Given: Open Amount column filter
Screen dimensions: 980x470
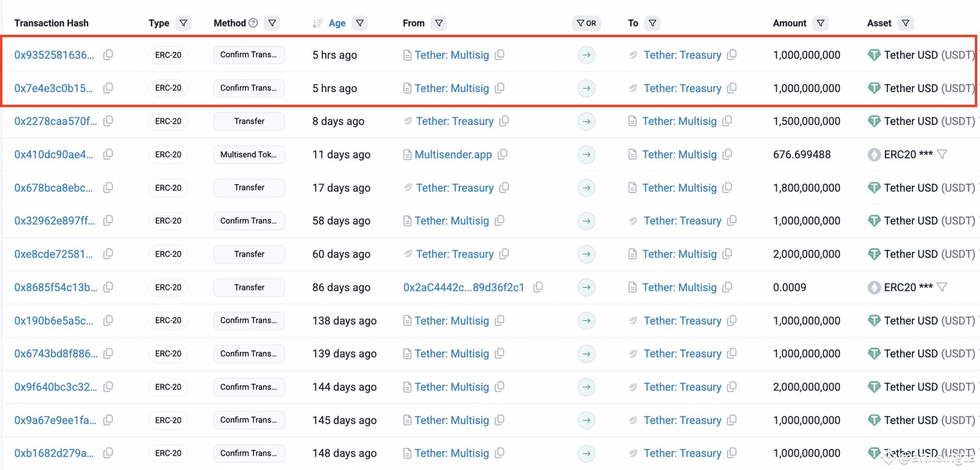Looking at the screenshot, I should 821,23.
